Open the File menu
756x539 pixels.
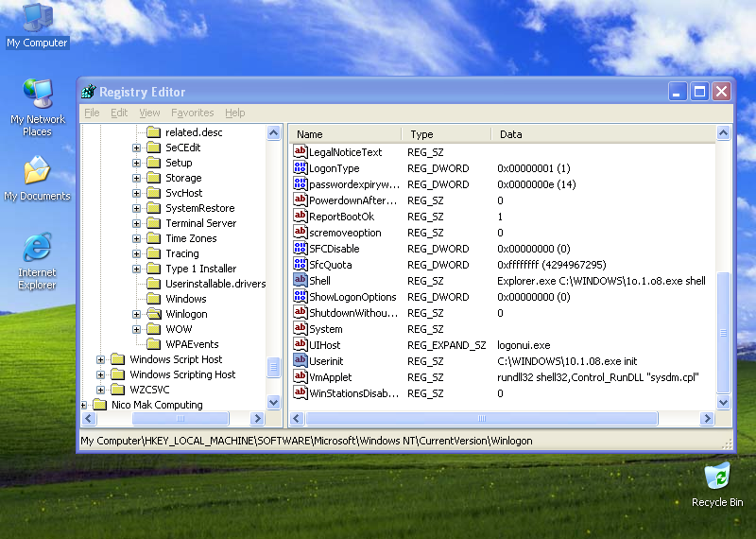[x=92, y=113]
